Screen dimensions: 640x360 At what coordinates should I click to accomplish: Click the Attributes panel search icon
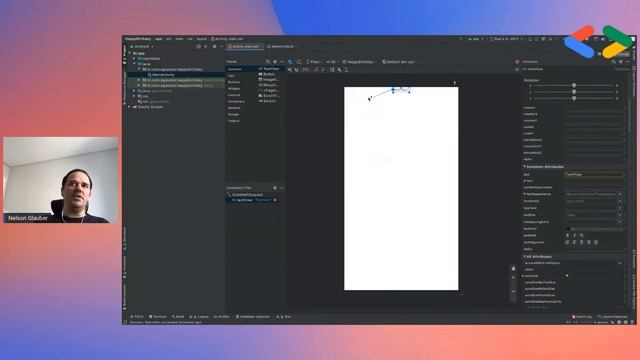point(613,62)
